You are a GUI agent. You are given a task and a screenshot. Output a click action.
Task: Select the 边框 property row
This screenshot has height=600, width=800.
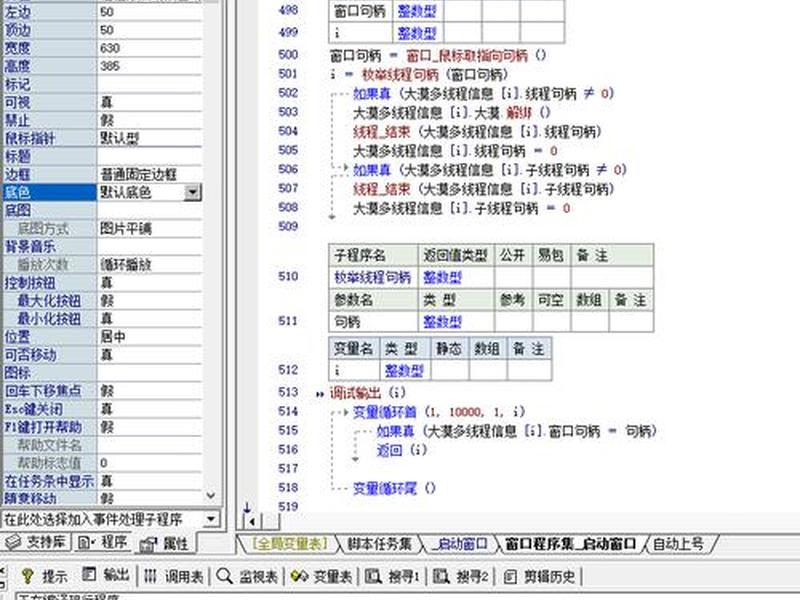coord(102,174)
